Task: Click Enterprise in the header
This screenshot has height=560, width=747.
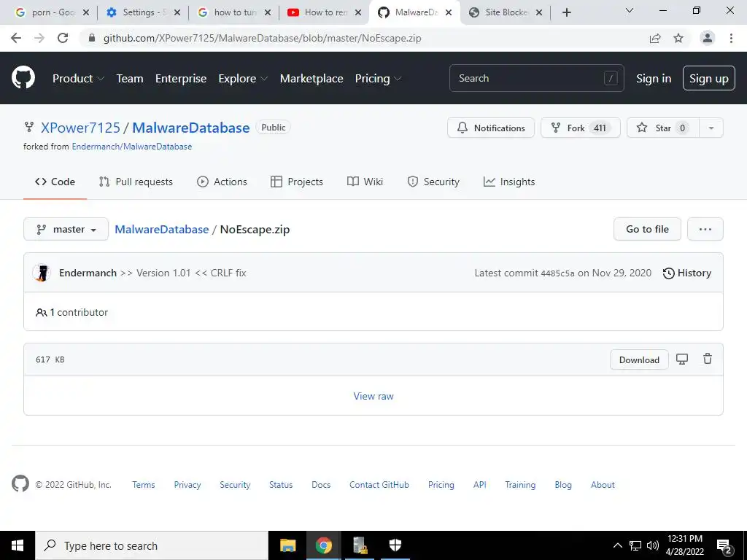Action: tap(181, 79)
